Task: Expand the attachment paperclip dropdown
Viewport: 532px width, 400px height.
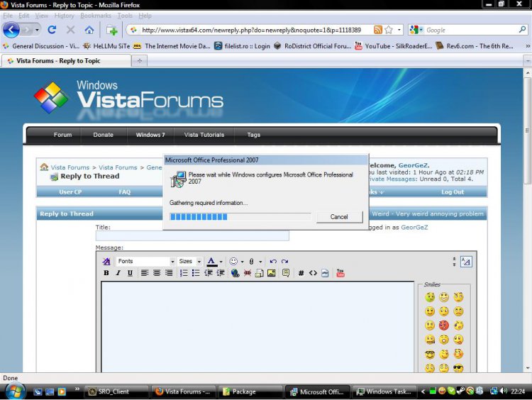Action: pyautogui.click(x=260, y=262)
